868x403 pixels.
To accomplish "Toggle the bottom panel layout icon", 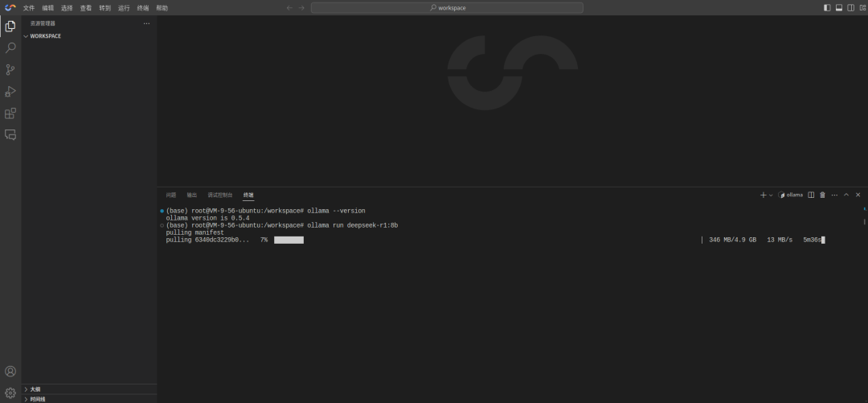I will [x=838, y=8].
